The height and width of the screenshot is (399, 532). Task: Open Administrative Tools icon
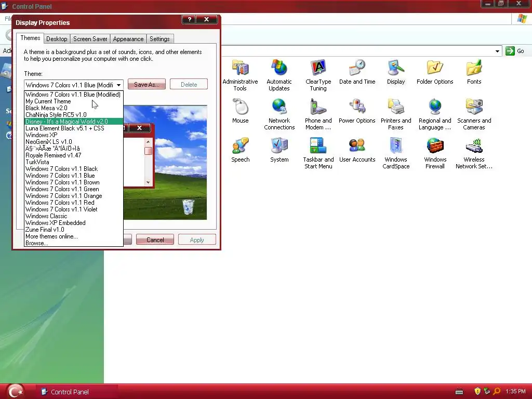(x=240, y=68)
